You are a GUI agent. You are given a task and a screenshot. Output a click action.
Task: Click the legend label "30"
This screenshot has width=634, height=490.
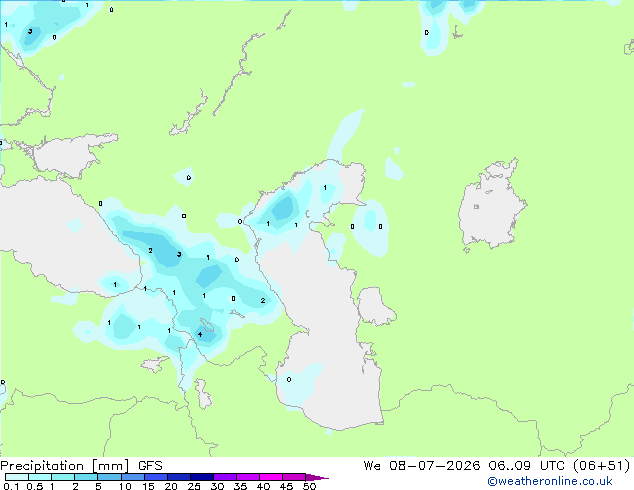[217, 486]
